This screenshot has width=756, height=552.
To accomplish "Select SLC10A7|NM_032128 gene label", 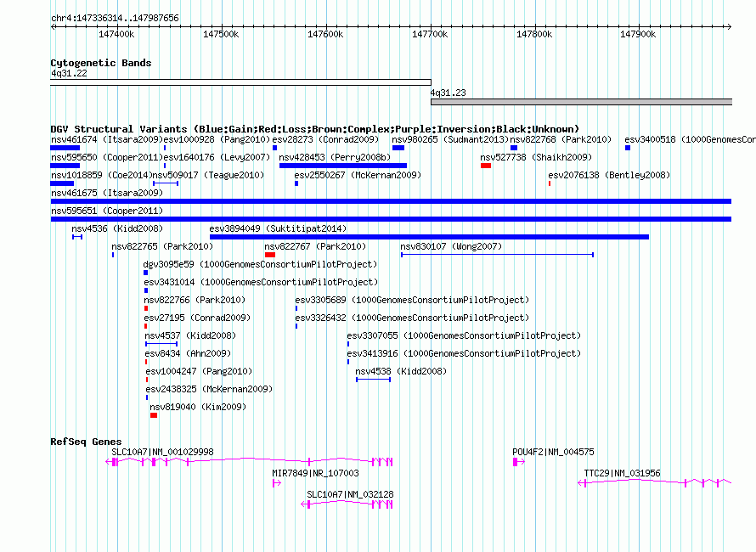I will pyautogui.click(x=350, y=494).
